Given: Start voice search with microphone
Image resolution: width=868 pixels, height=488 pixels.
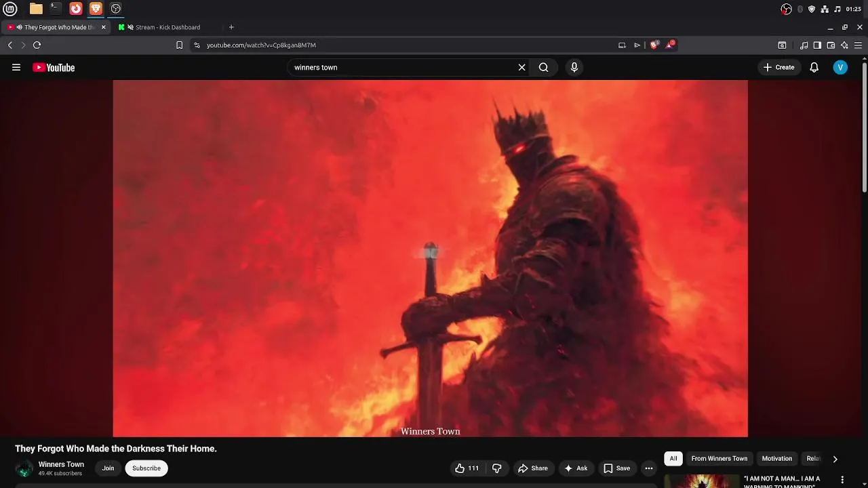Looking at the screenshot, I should pos(574,67).
